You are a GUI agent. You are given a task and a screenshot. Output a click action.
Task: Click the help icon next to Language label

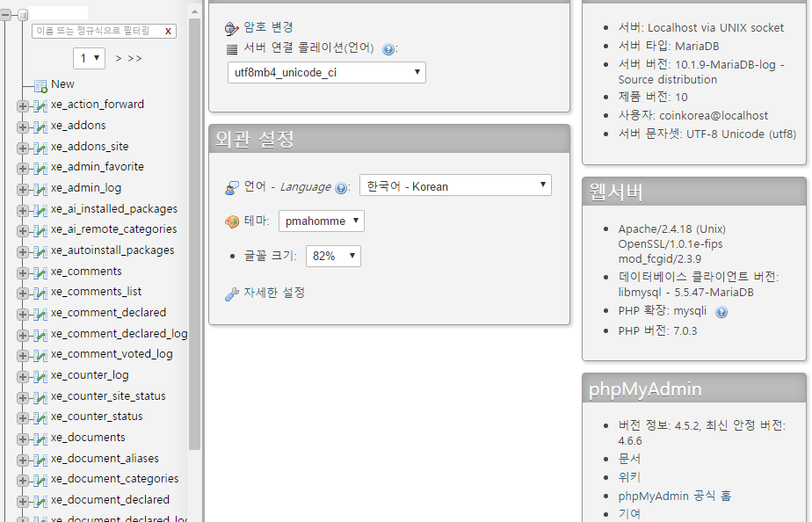(x=341, y=187)
